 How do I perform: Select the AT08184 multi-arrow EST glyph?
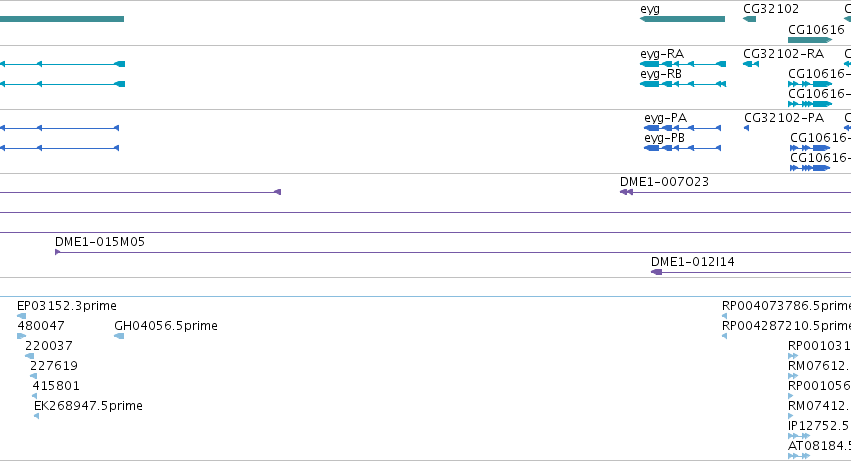(x=799, y=456)
